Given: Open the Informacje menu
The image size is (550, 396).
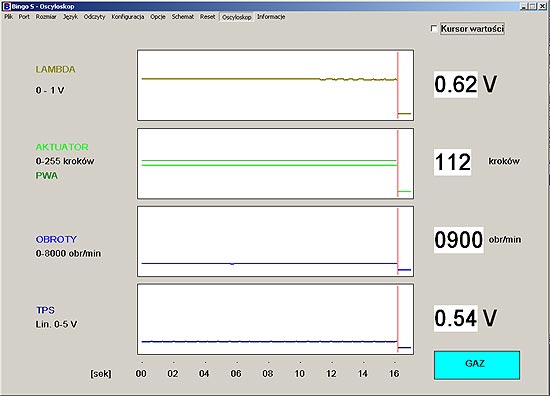Looking at the screenshot, I should (x=271, y=17).
